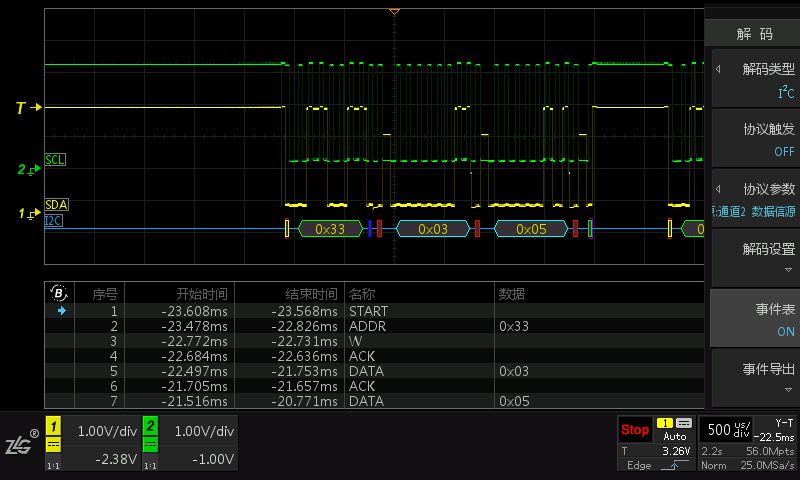Expand the 解码设置 submenu

(756, 258)
